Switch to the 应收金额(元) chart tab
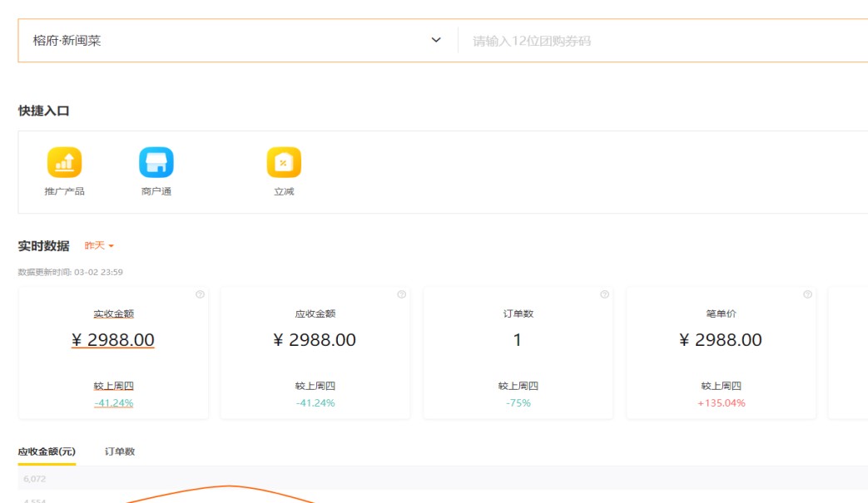This screenshot has height=503, width=868. [47, 451]
